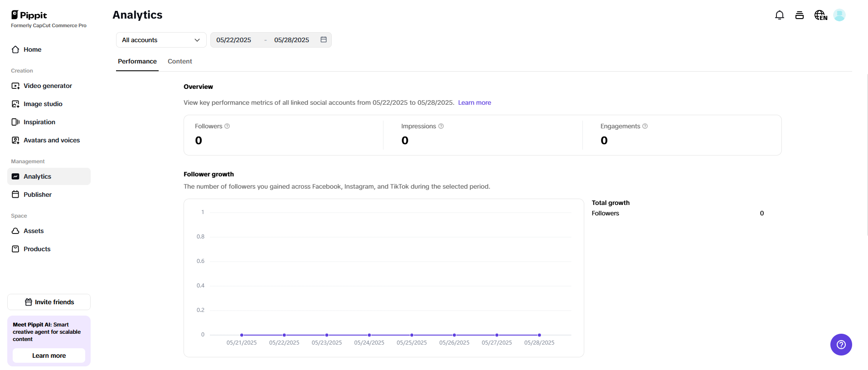868x370 pixels.
Task: Click the Impressions info tooltip icon
Action: pyautogui.click(x=441, y=126)
